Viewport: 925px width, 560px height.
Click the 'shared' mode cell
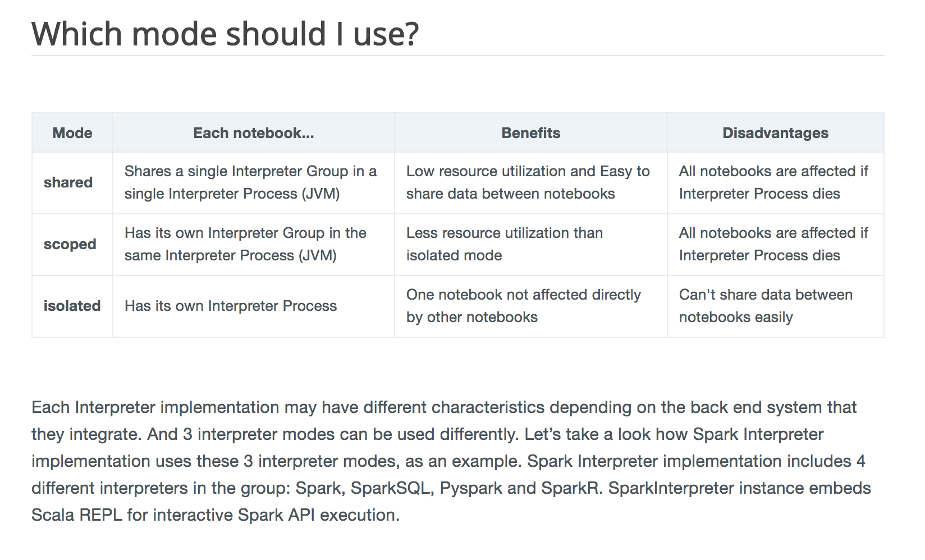(72, 183)
